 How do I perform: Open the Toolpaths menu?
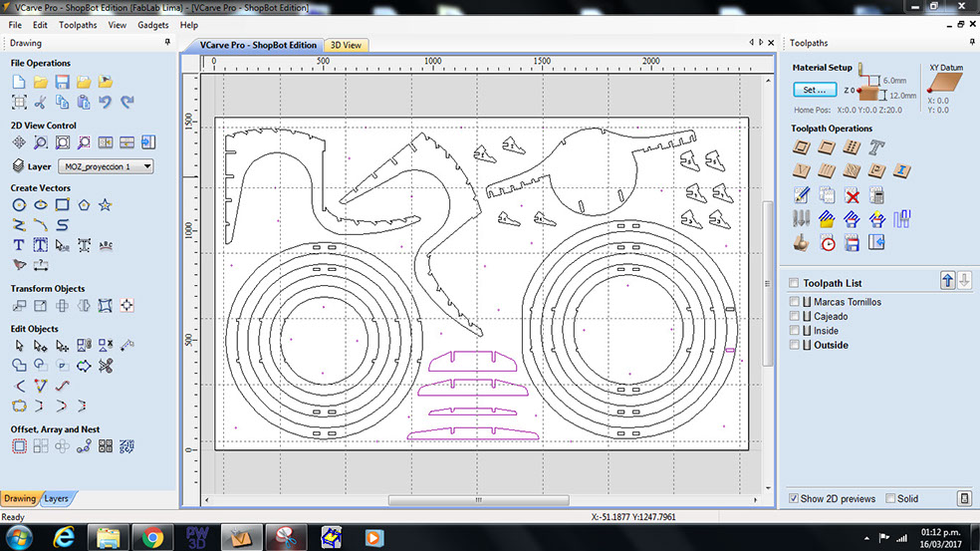[78, 25]
